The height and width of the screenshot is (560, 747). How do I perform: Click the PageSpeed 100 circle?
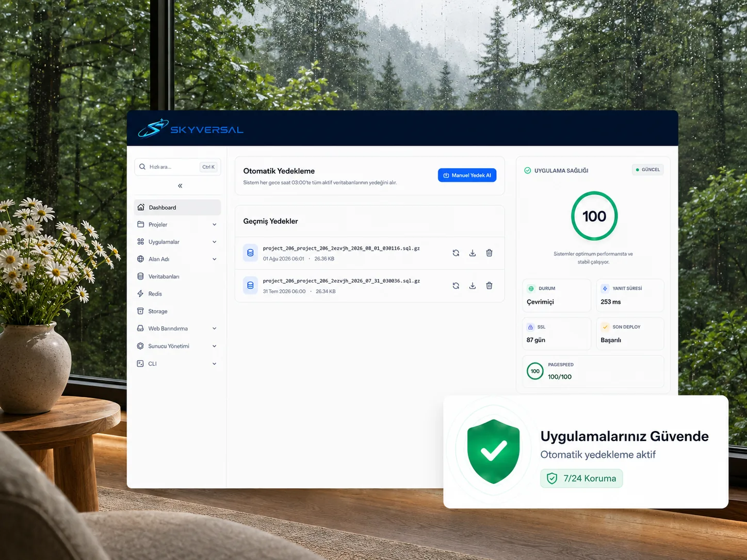point(535,371)
